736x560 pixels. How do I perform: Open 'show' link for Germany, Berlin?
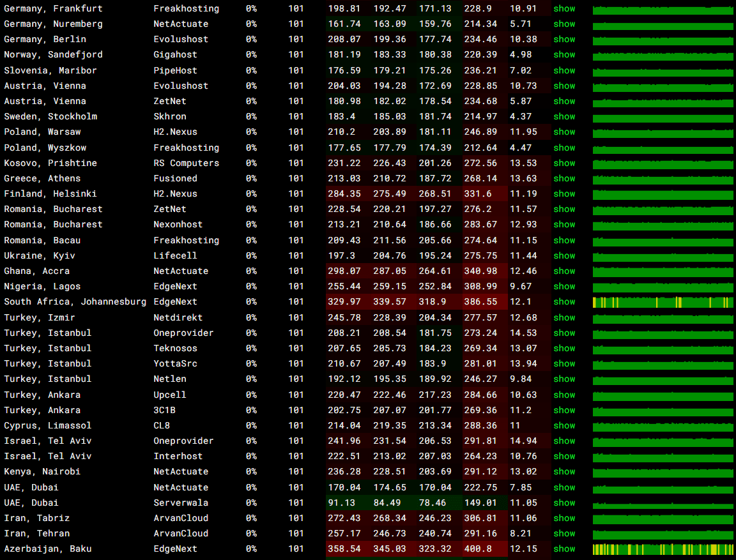click(x=564, y=40)
